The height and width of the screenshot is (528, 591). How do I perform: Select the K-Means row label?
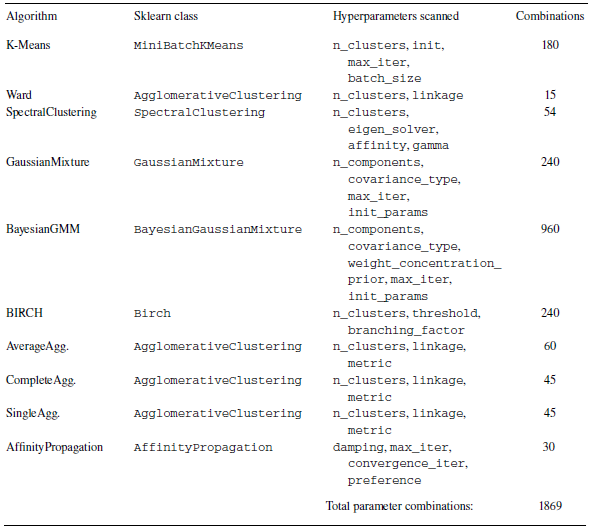click(x=28, y=45)
